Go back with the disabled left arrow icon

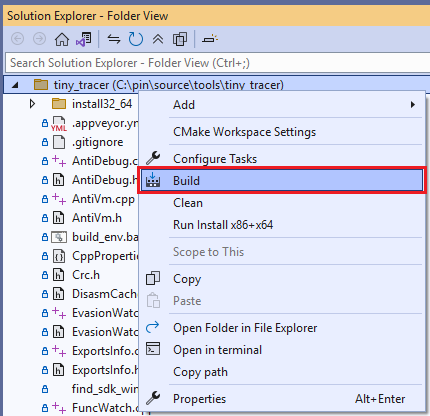pyautogui.click(x=17, y=39)
